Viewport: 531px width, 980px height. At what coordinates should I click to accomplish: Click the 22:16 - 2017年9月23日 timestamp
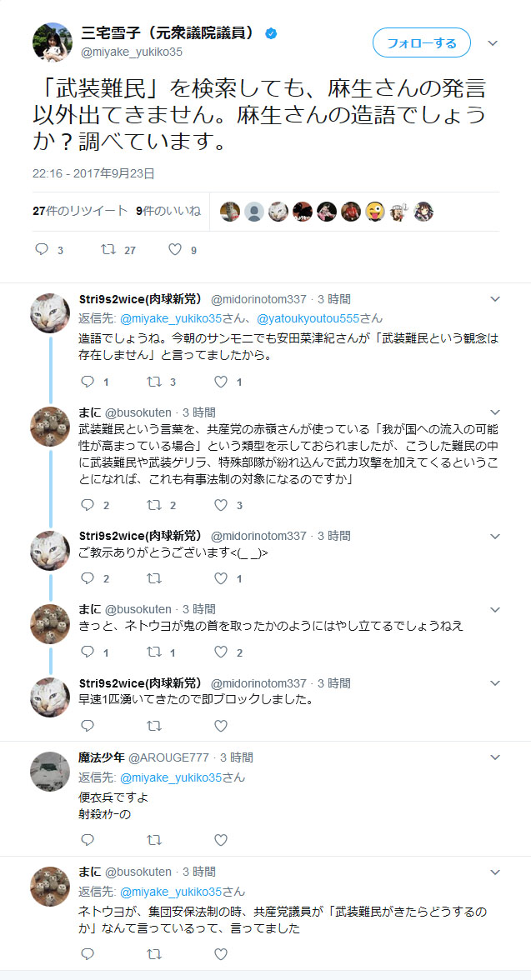point(94,173)
